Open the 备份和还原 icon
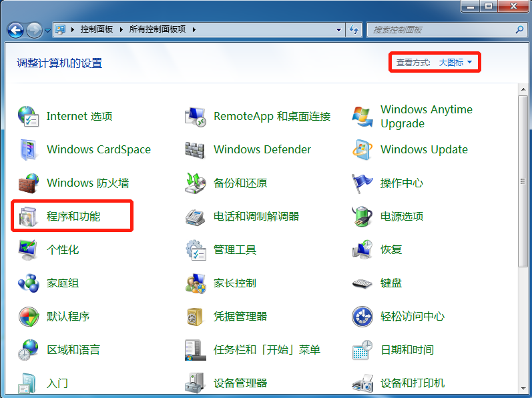The width and height of the screenshot is (532, 398). pyautogui.click(x=195, y=183)
